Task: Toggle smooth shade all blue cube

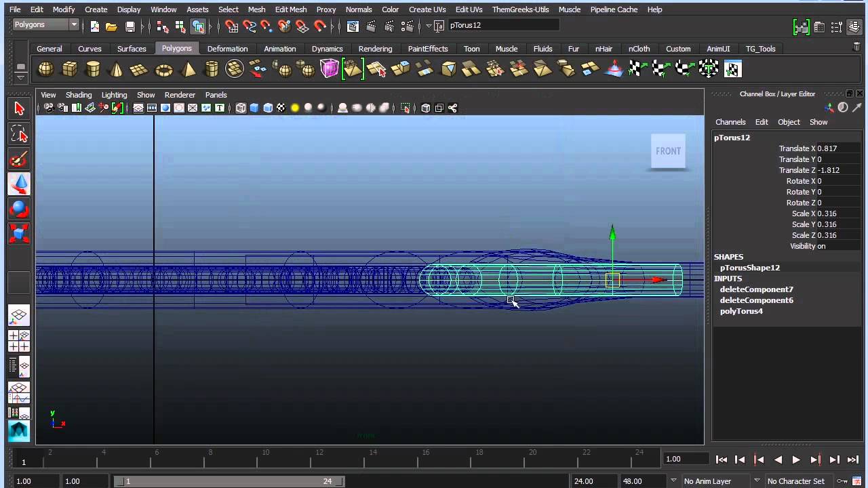Action: (254, 108)
